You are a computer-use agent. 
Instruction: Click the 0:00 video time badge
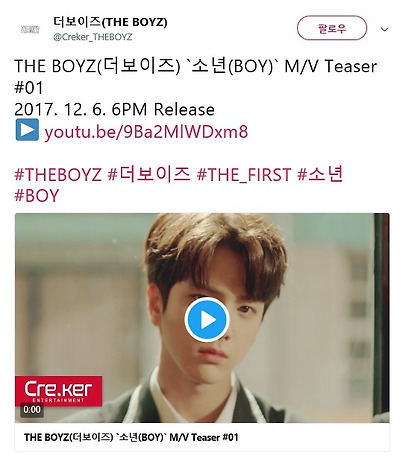pos(32,409)
